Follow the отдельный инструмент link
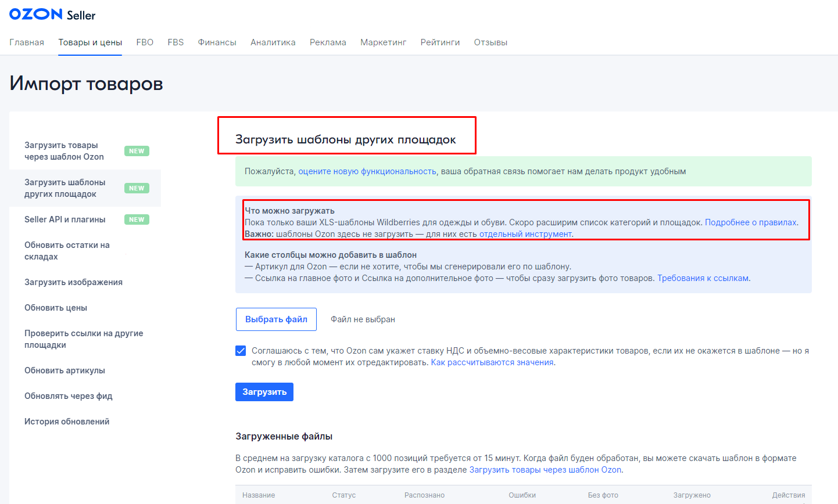The width and height of the screenshot is (838, 504). pyautogui.click(x=525, y=234)
